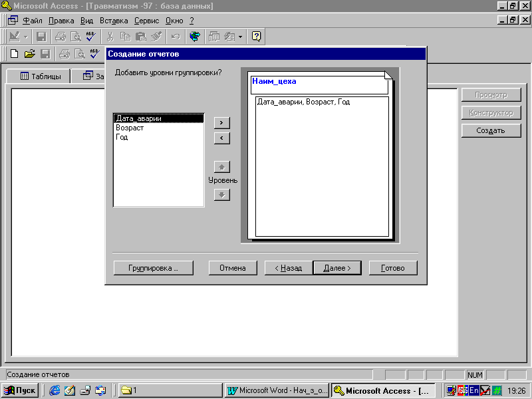
Task: Open the folder '1' taskbar button
Action: [170, 390]
